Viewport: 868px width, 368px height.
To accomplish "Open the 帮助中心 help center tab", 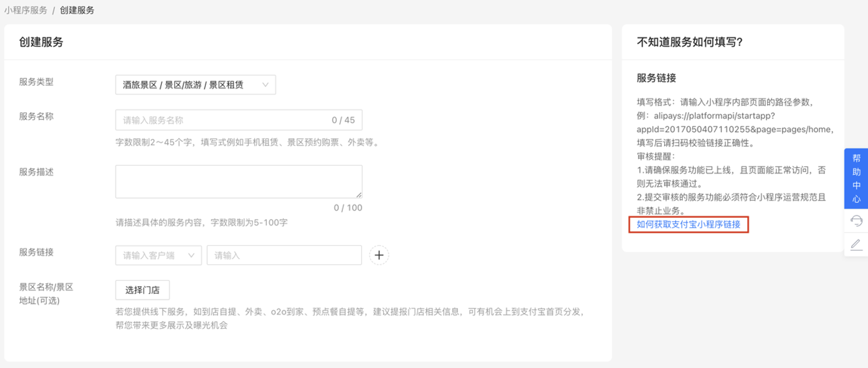I will click(x=856, y=178).
